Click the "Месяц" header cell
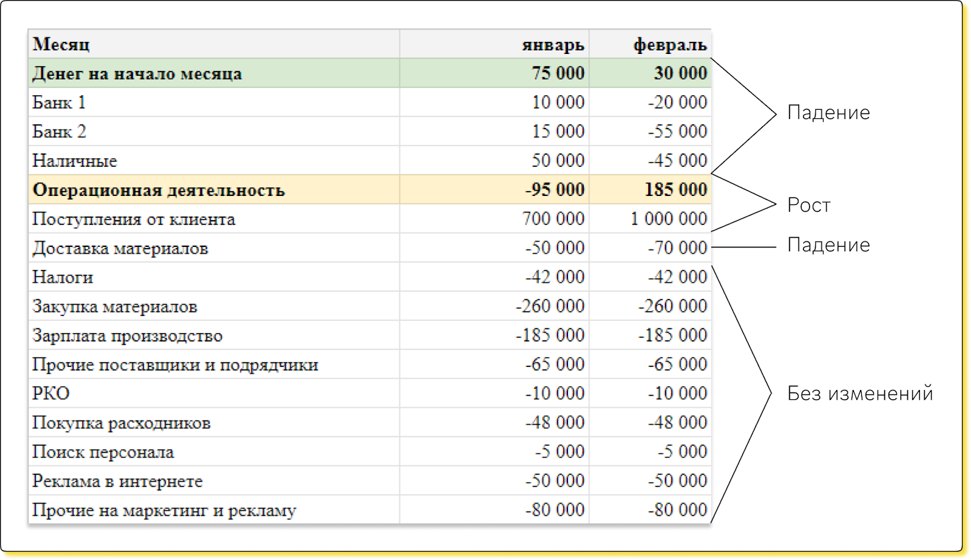This screenshot has height=560, width=971. pyautogui.click(x=61, y=44)
